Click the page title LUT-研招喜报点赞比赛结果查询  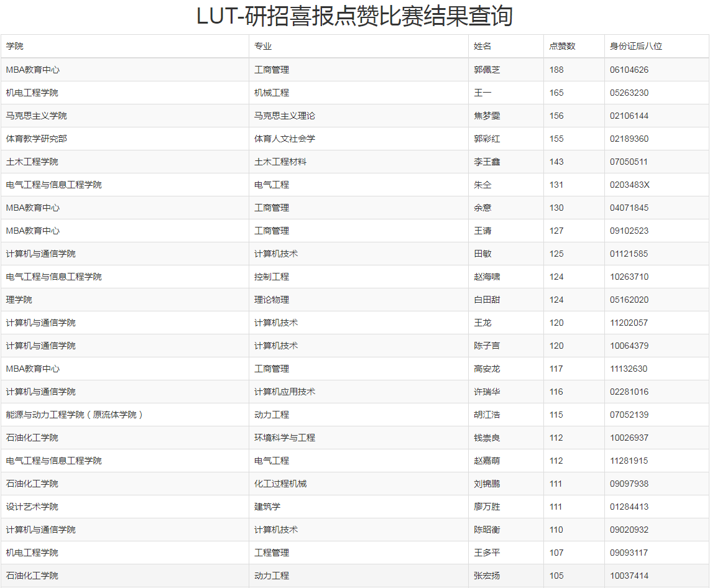(354, 16)
